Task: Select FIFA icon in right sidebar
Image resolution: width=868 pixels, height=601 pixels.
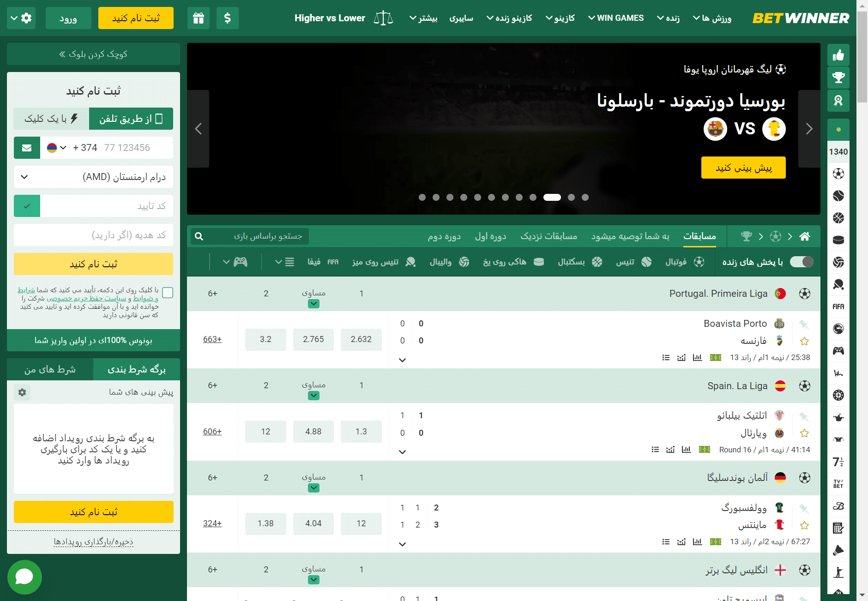Action: tap(838, 307)
